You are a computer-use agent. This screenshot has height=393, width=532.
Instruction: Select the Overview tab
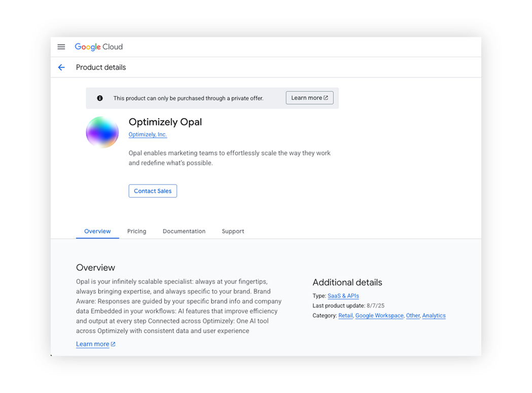(x=97, y=231)
